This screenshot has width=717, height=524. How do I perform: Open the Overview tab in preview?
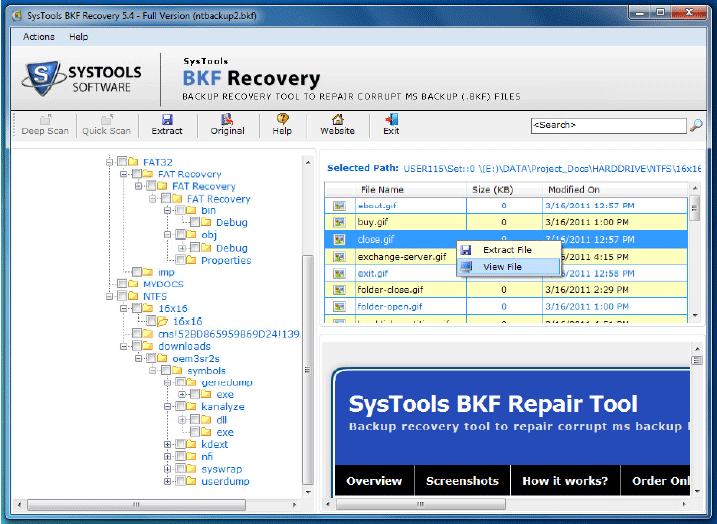point(374,481)
